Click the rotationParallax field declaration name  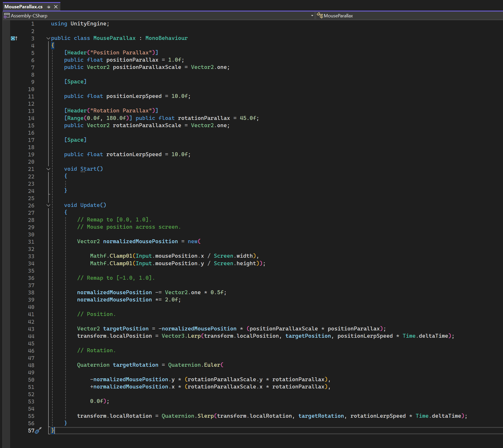[204, 118]
